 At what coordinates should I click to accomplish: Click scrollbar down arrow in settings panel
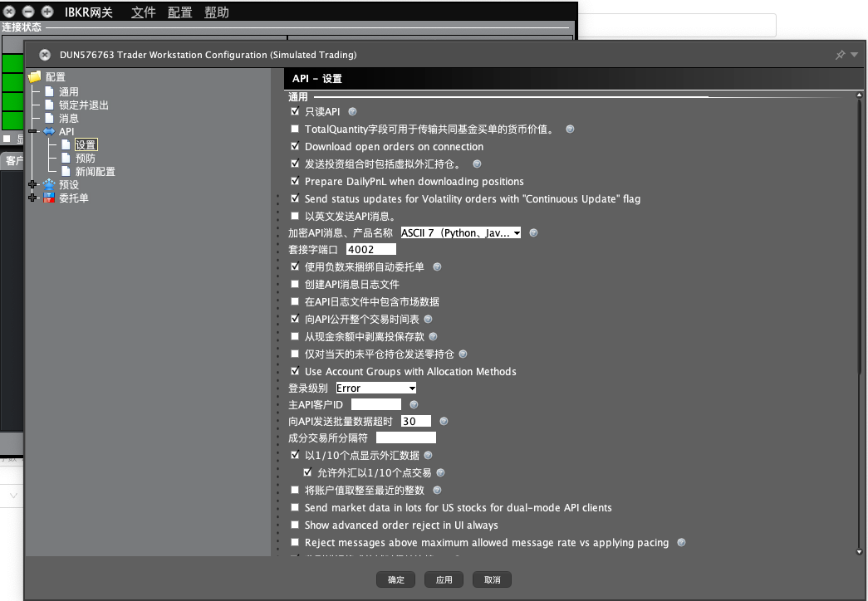pos(859,551)
